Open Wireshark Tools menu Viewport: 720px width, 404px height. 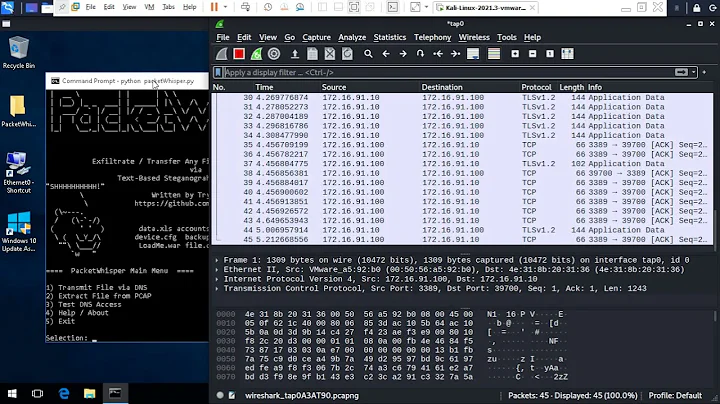507,37
